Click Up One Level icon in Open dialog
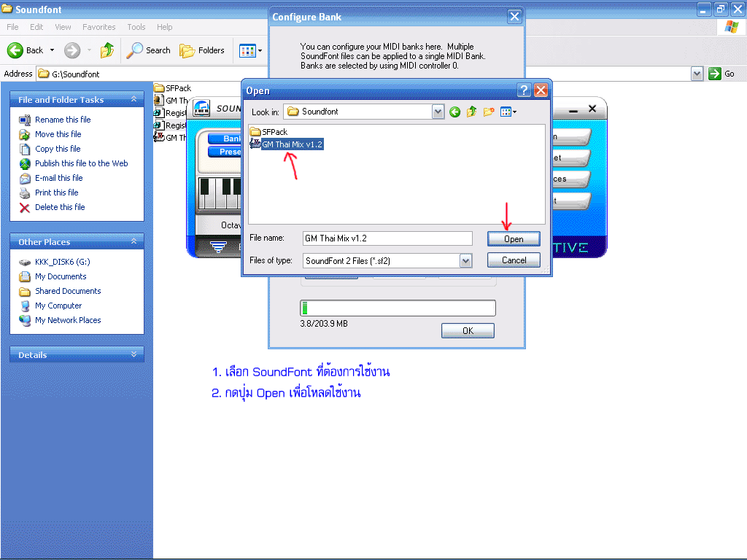Screen dimensions: 747x560 (x=472, y=112)
